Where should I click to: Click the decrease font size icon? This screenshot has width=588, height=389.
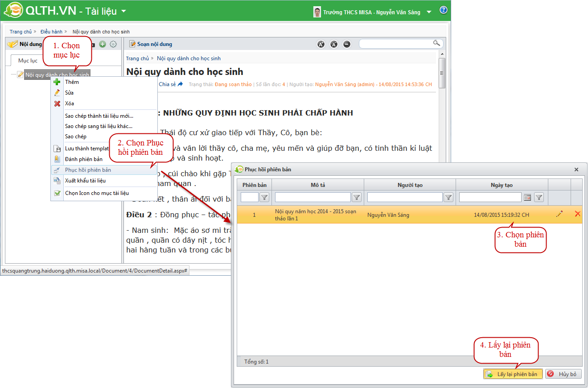pyautogui.click(x=334, y=44)
